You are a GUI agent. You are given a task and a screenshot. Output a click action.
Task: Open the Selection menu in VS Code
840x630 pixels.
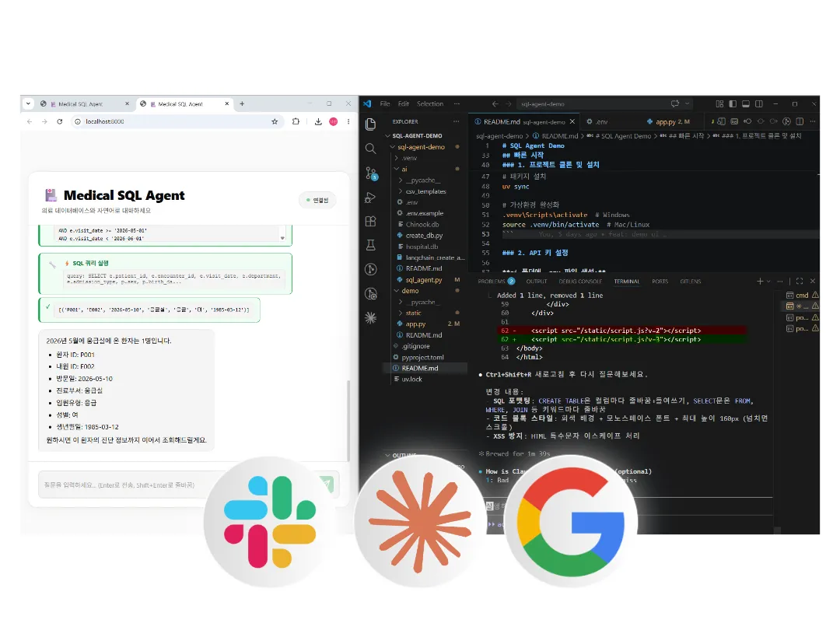point(430,104)
